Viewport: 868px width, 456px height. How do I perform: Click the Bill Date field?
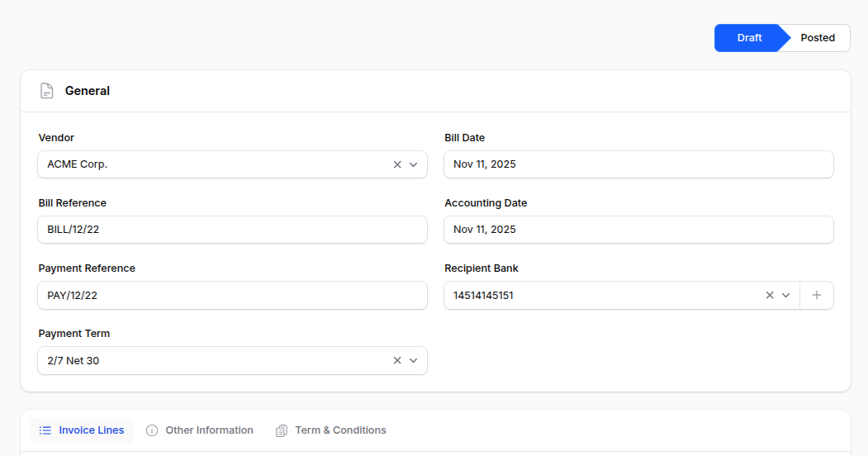pyautogui.click(x=638, y=164)
